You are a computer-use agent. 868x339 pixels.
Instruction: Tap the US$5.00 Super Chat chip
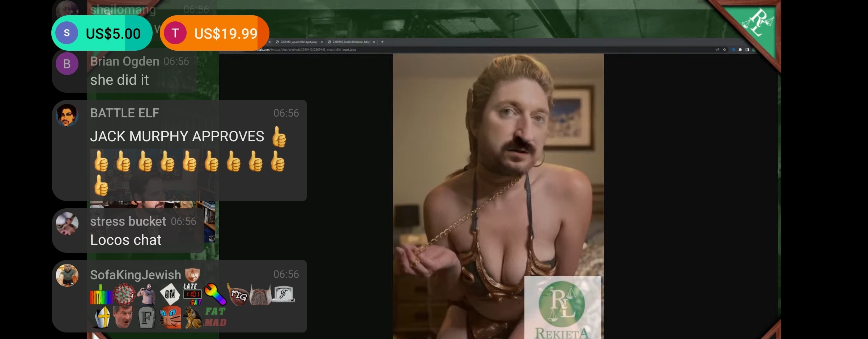pyautogui.click(x=102, y=33)
